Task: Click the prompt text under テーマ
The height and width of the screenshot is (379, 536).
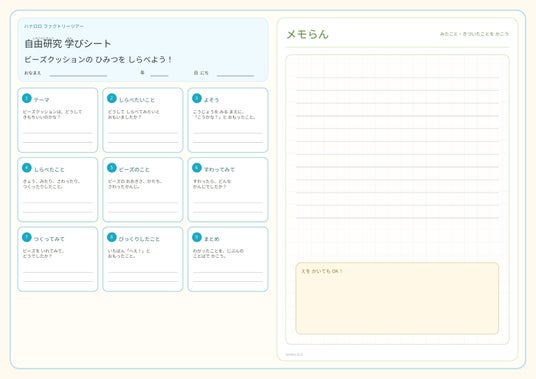Action: tap(52, 114)
